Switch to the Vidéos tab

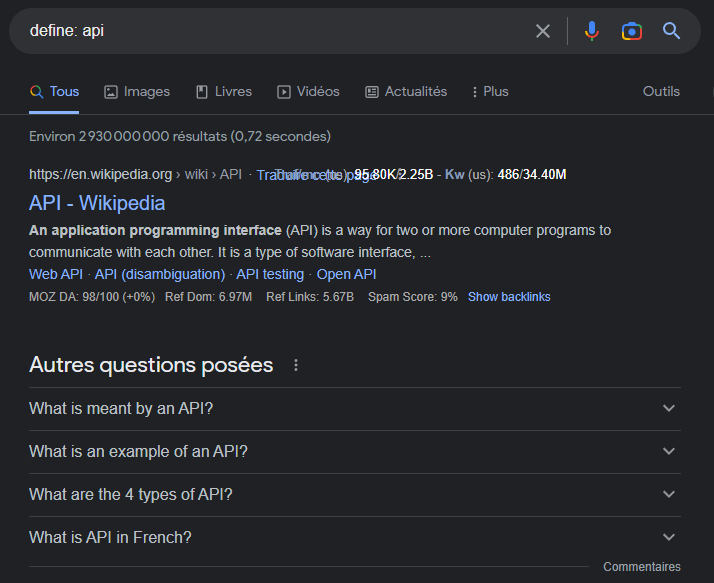point(309,92)
